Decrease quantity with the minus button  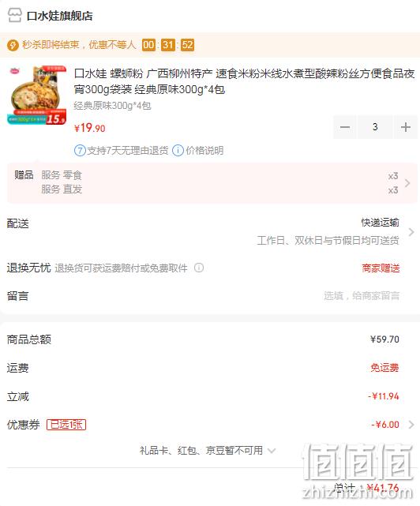click(x=345, y=127)
